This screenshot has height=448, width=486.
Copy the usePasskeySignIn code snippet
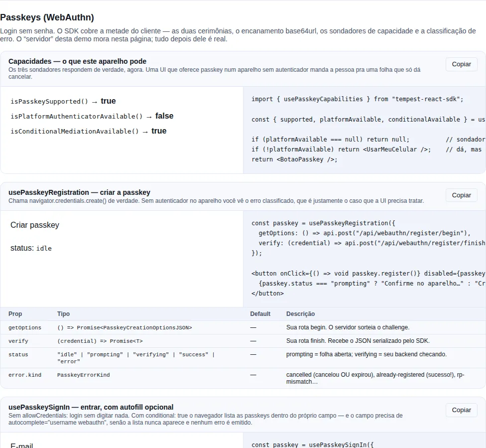(461, 410)
